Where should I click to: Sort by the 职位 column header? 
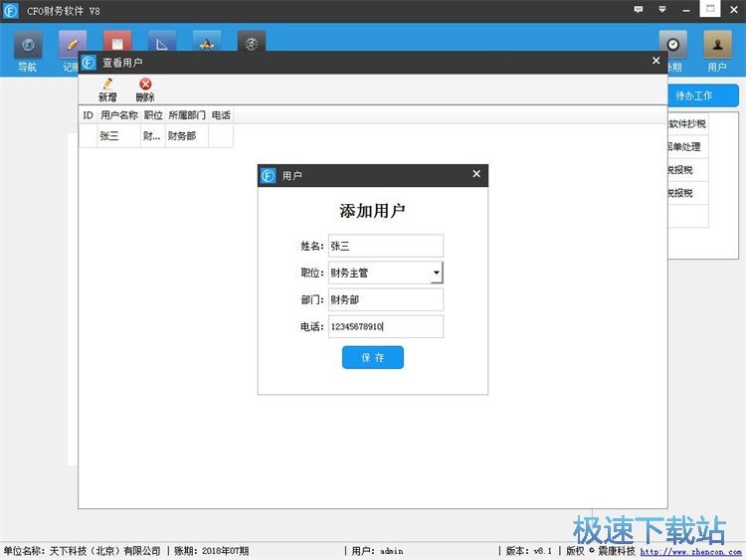pos(153,115)
